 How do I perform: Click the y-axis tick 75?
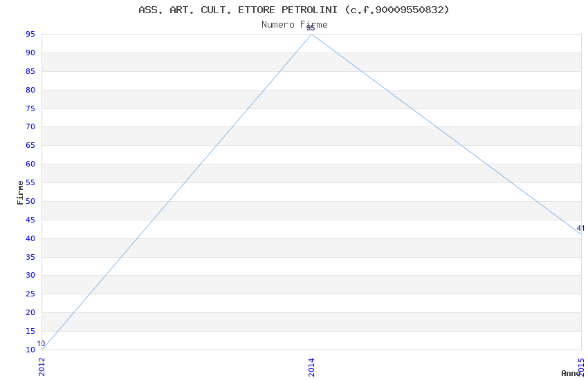pyautogui.click(x=30, y=108)
